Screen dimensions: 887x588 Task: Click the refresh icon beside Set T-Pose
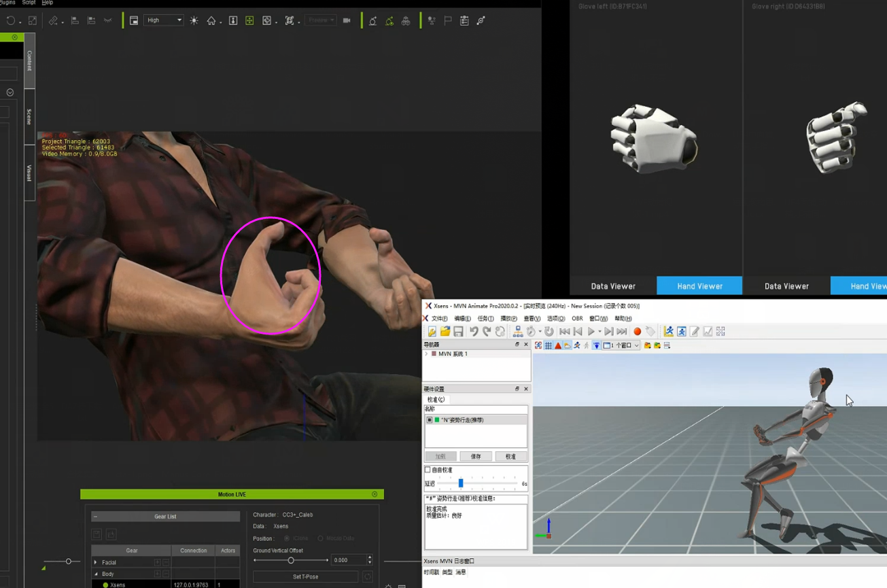pyautogui.click(x=368, y=576)
